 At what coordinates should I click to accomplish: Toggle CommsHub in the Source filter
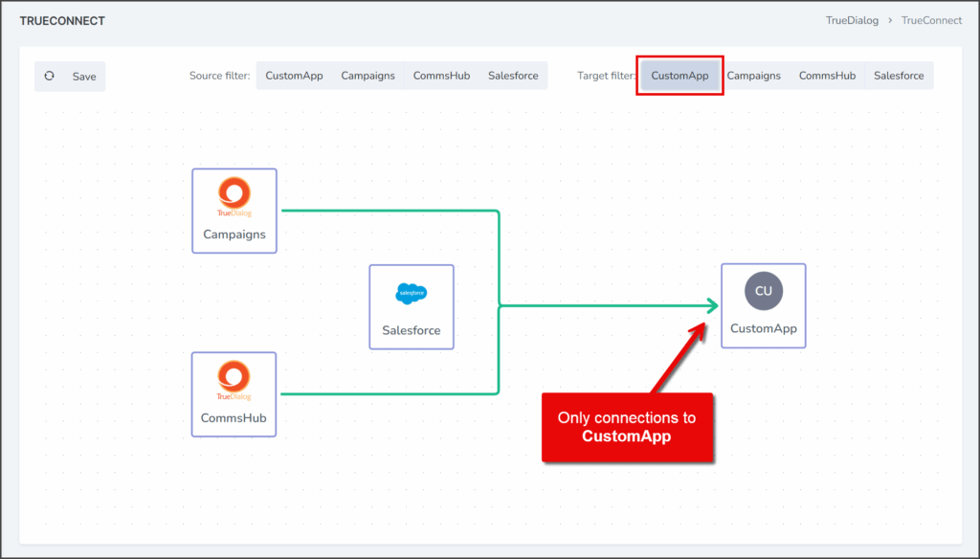click(441, 76)
